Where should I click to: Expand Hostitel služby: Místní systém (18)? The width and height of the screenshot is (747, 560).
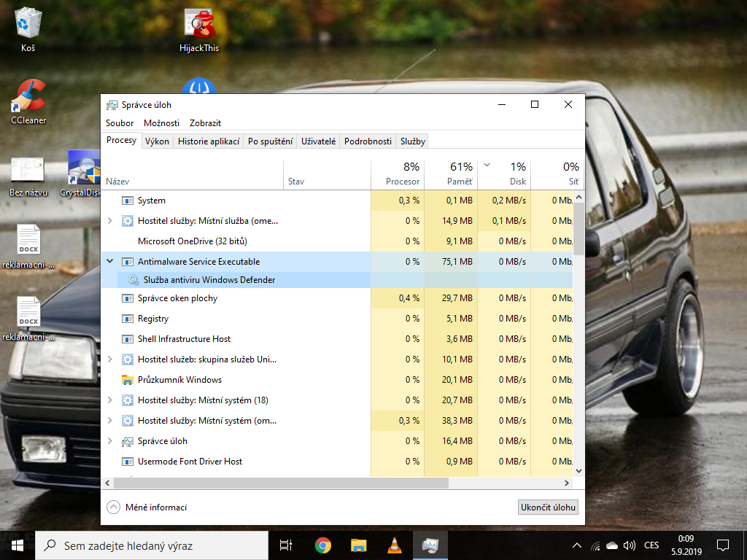point(110,400)
